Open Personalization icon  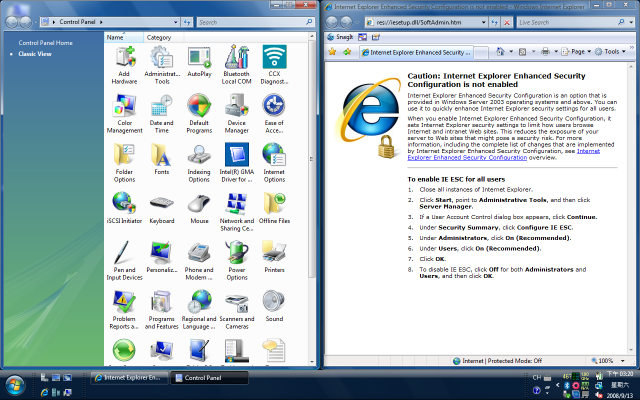tap(162, 258)
